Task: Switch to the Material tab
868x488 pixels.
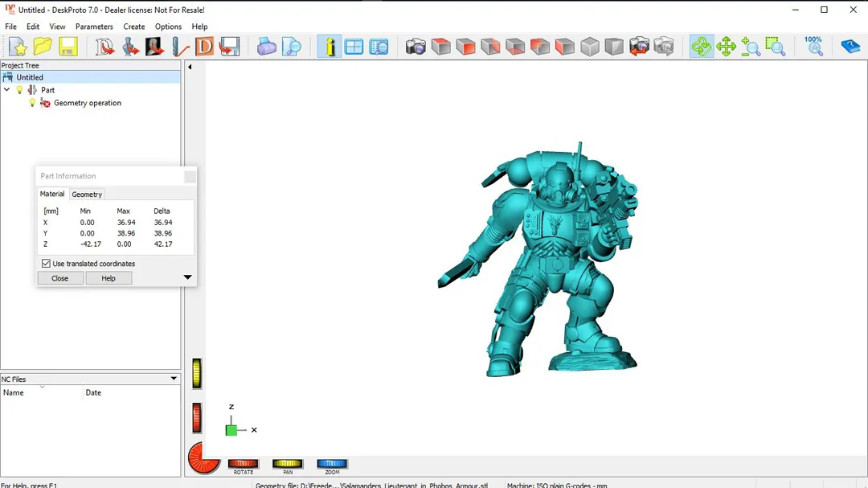Action: point(52,194)
